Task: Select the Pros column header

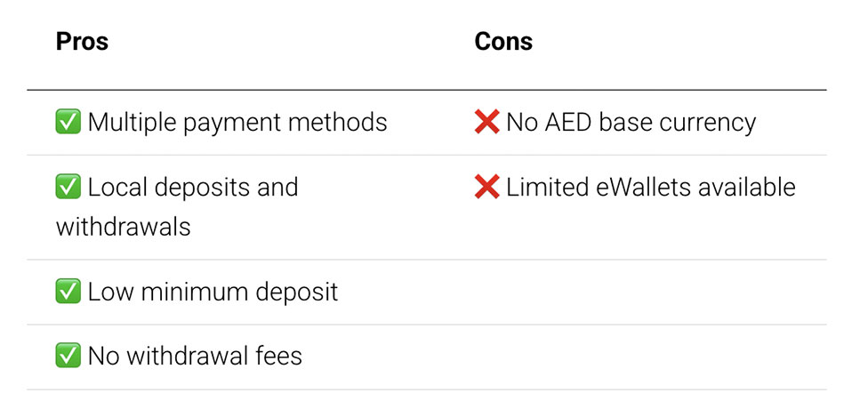Action: coord(82,41)
